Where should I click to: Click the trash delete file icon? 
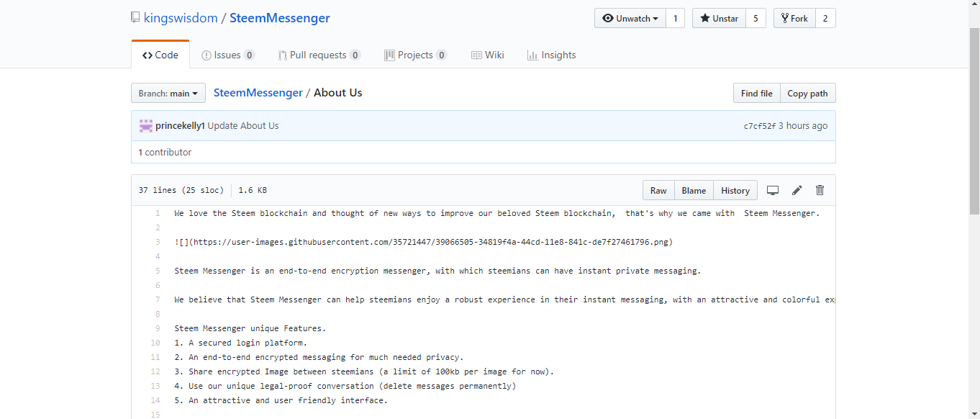click(820, 190)
